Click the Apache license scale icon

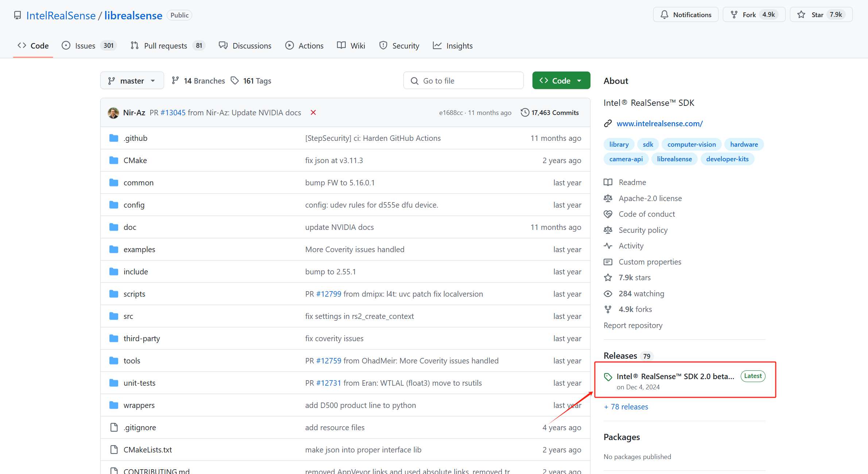[608, 198]
